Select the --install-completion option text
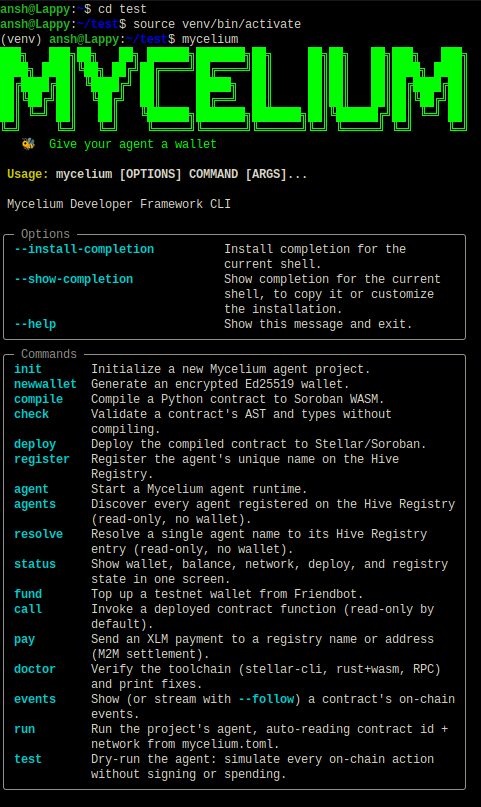 pos(84,249)
